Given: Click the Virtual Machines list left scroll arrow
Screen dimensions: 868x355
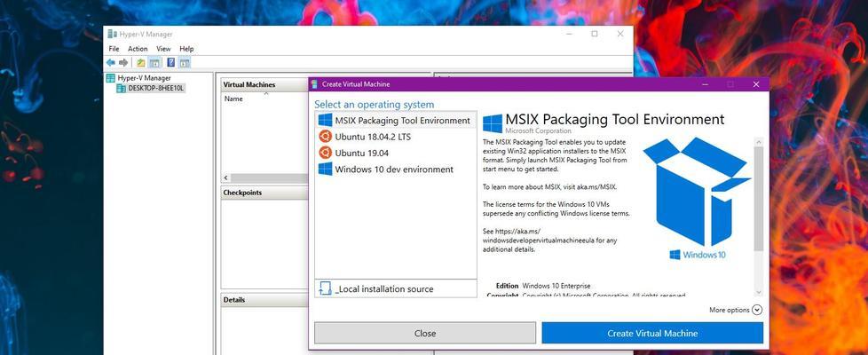Looking at the screenshot, I should (x=225, y=177).
